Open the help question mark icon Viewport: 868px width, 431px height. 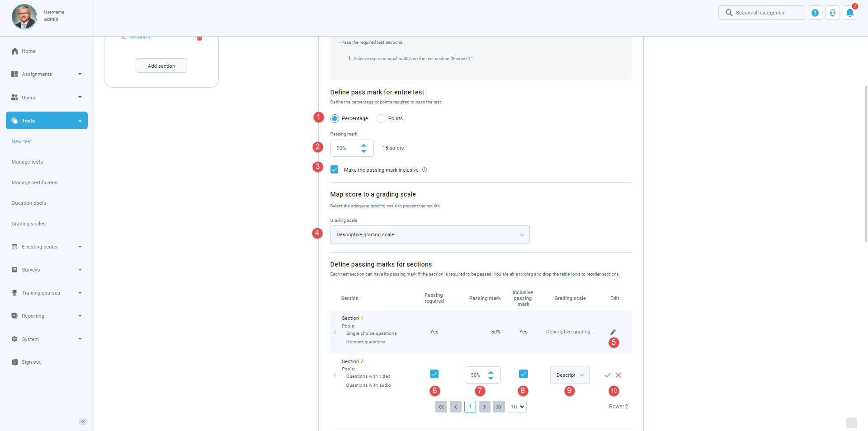(x=815, y=13)
